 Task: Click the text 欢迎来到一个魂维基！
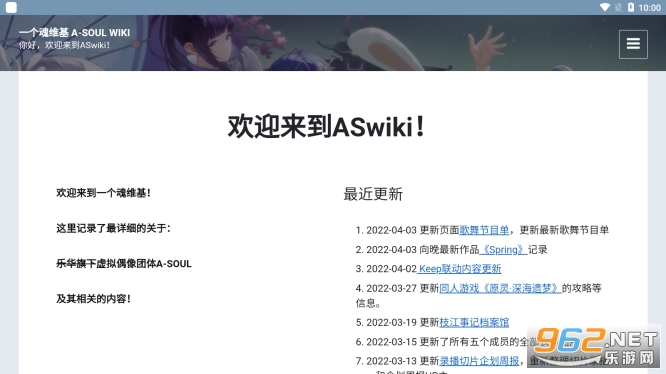[x=103, y=193]
